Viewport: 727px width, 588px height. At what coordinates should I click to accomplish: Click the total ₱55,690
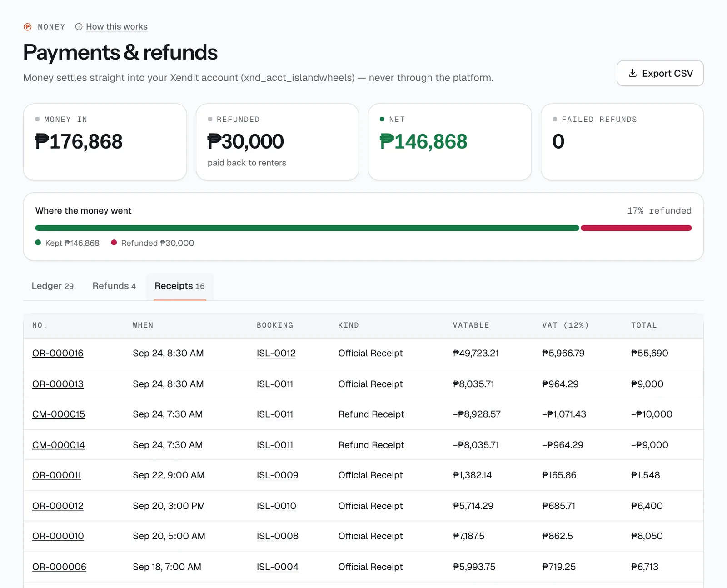pyautogui.click(x=650, y=354)
